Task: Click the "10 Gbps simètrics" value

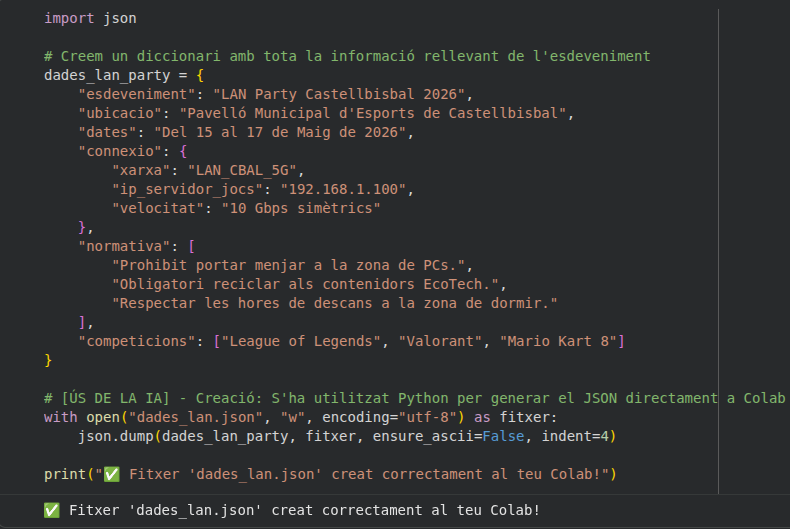Action: click(x=301, y=208)
